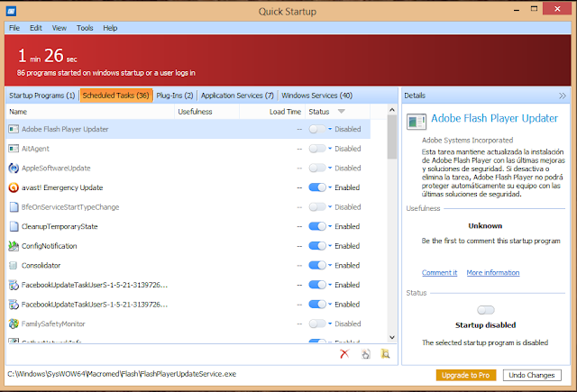Toggle the Details panel startup status switch

[x=485, y=310]
